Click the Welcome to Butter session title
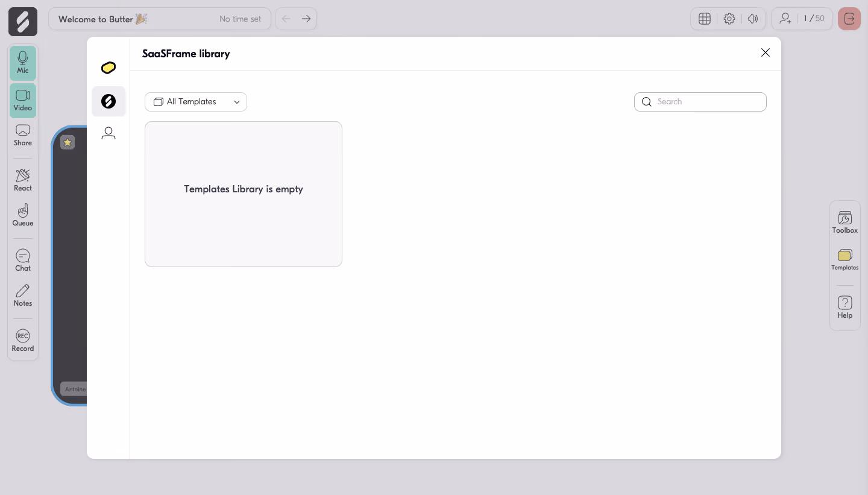The image size is (868, 495). 102,19
